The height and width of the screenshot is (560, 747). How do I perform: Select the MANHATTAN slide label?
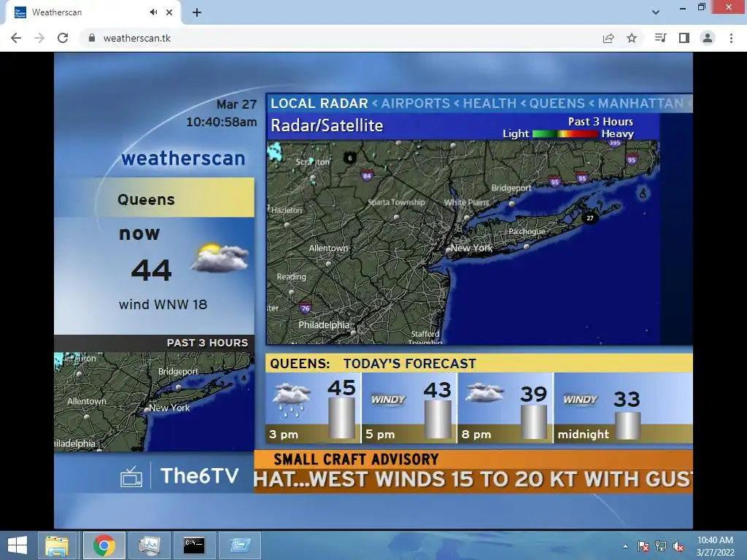[640, 104]
